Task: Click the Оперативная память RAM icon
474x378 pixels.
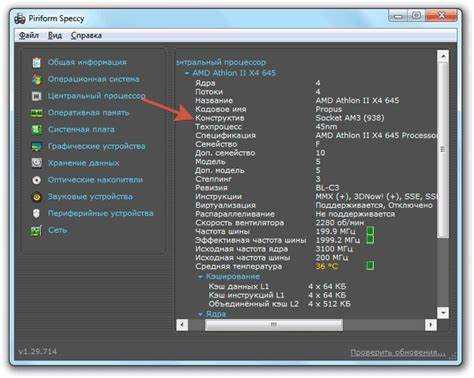Action: coord(36,113)
